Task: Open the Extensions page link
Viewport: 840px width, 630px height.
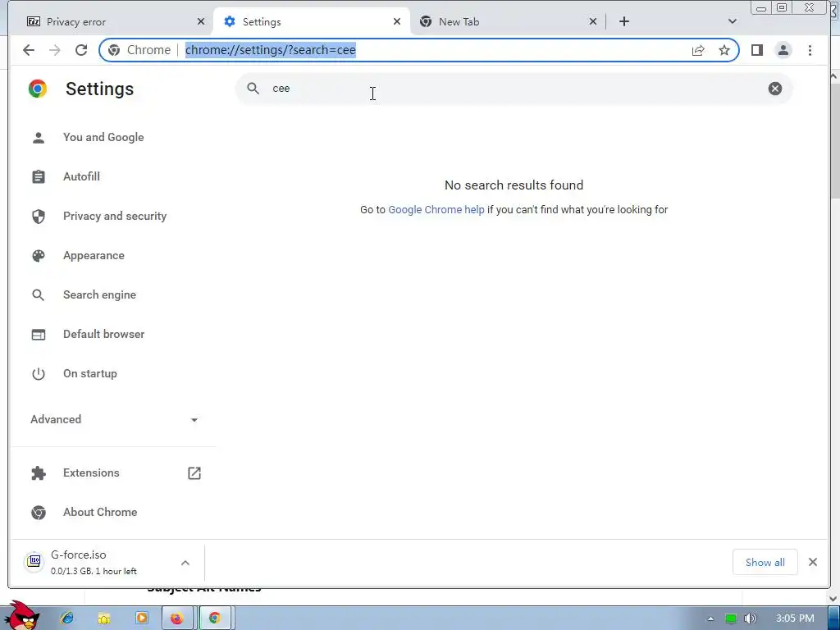Action: click(114, 473)
